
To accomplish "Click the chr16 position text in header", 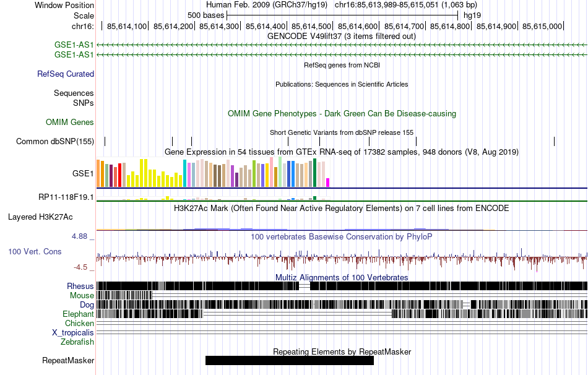I will (x=406, y=5).
